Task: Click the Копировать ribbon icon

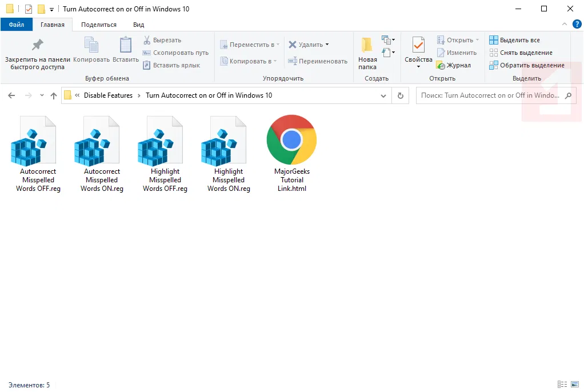Action: 91,50
